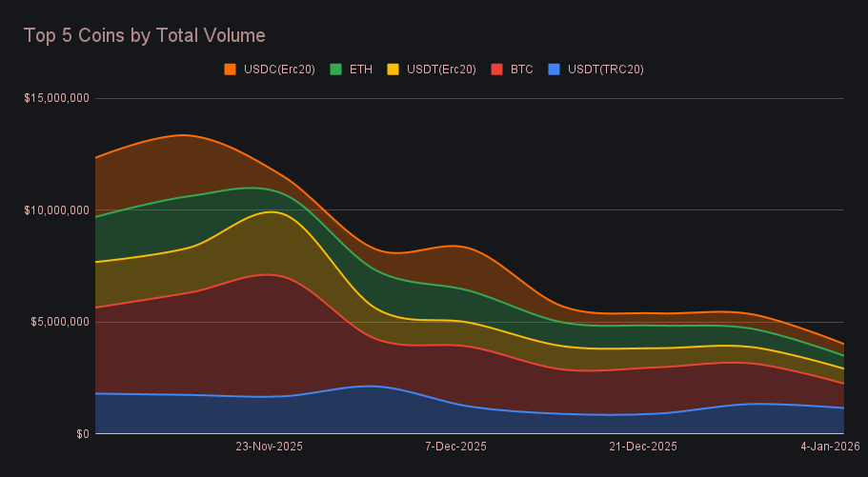
Task: Click the 21-Dec-2025 x-axis date label
Action: point(643,447)
